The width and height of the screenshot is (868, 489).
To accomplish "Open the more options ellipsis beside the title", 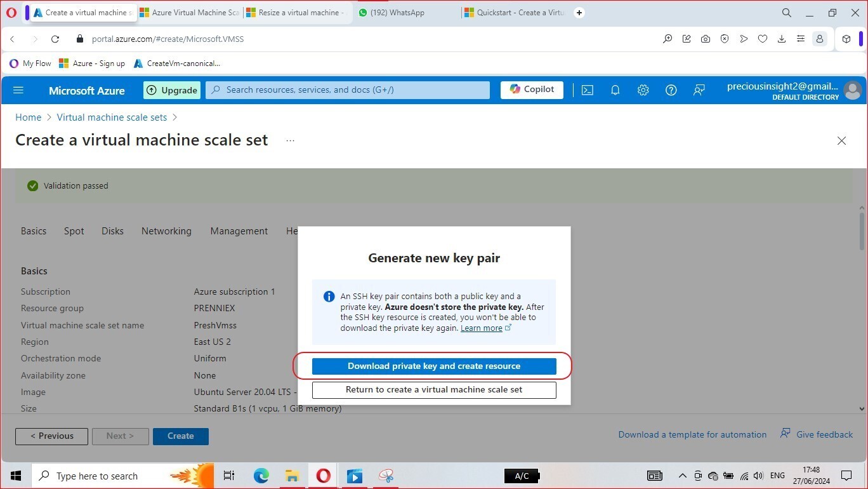I will (x=290, y=140).
